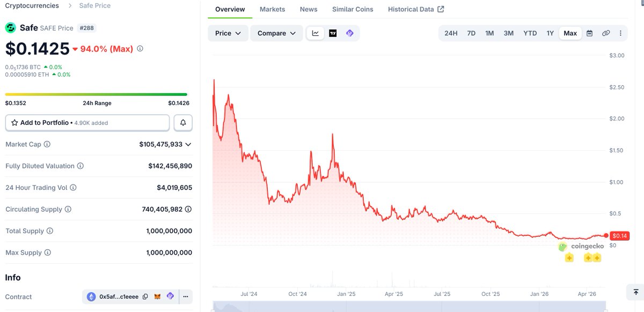Viewport: 644px width, 312px height.
Task: Open more contract options ellipsis
Action: [186, 296]
